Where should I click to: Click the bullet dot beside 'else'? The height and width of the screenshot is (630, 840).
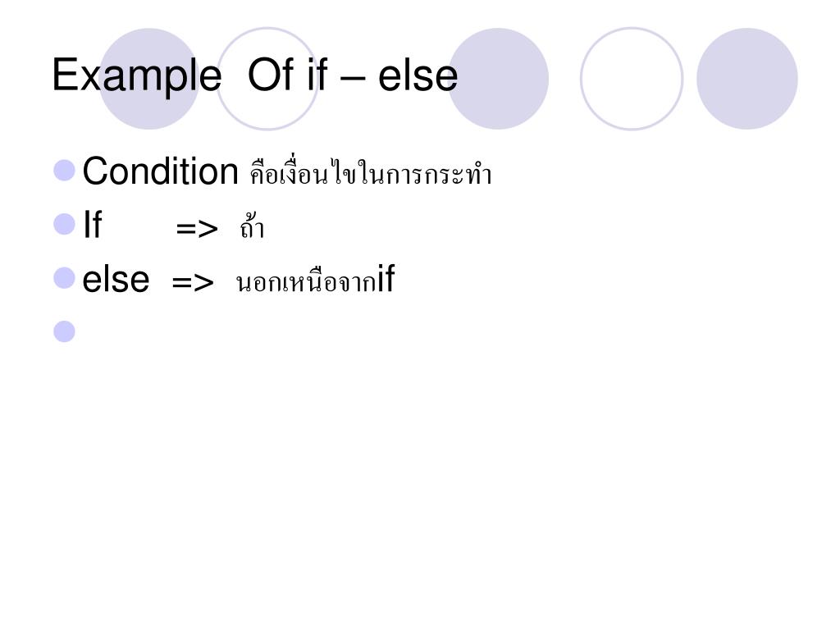coord(64,278)
